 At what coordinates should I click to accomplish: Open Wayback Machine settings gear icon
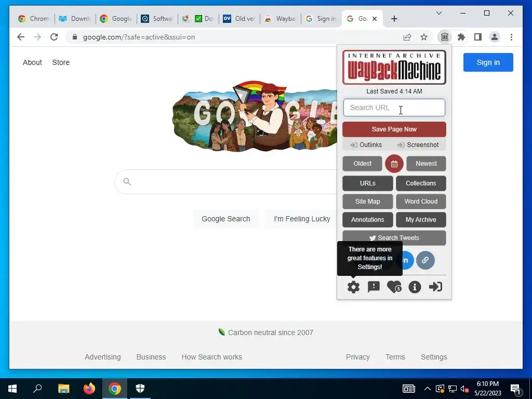coord(353,287)
